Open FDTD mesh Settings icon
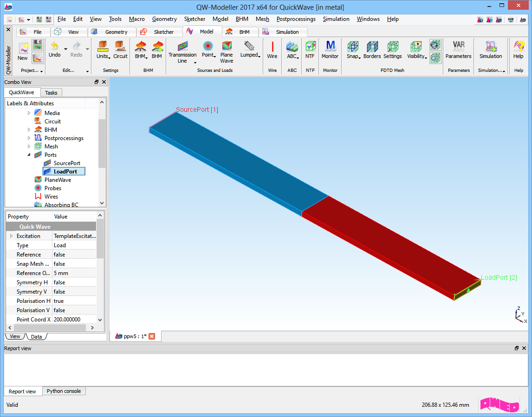532x417 pixels. [x=393, y=46]
